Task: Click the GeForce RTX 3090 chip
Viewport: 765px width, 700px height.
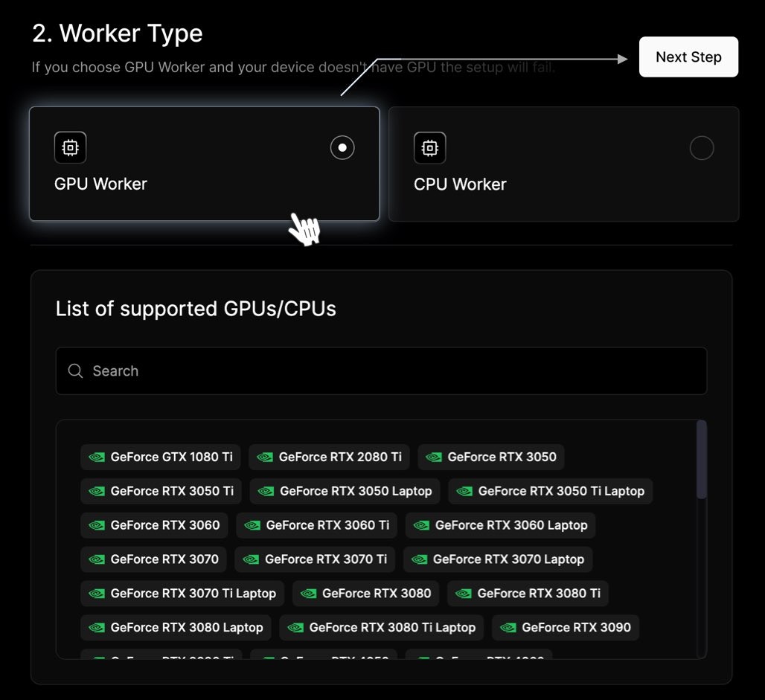Action: (566, 628)
